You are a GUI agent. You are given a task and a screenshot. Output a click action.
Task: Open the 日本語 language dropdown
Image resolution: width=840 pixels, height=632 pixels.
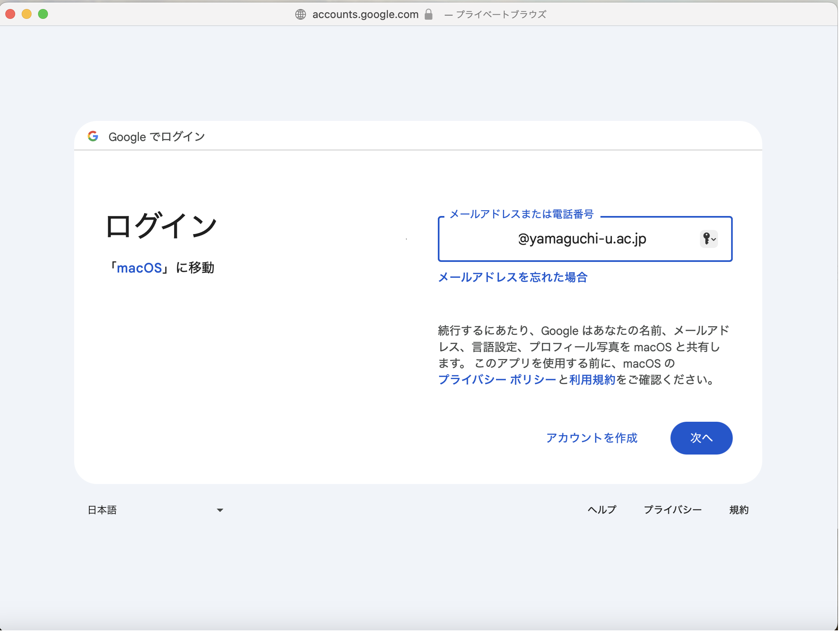coord(156,511)
